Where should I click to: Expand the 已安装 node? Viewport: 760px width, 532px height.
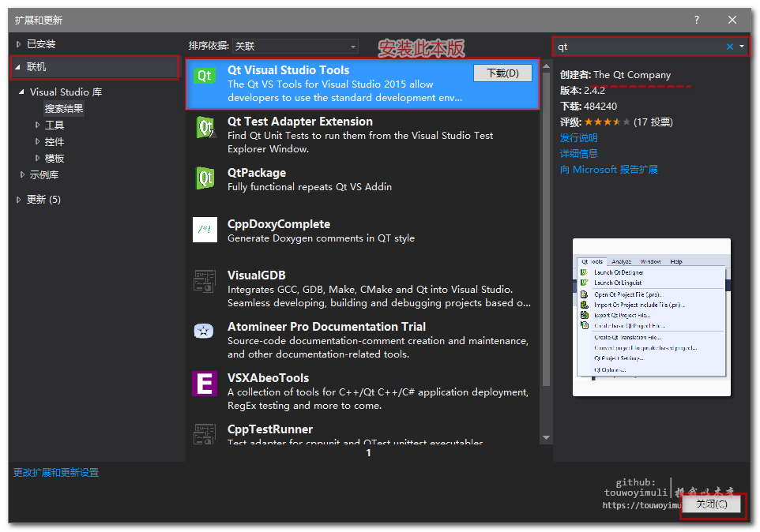click(x=18, y=44)
